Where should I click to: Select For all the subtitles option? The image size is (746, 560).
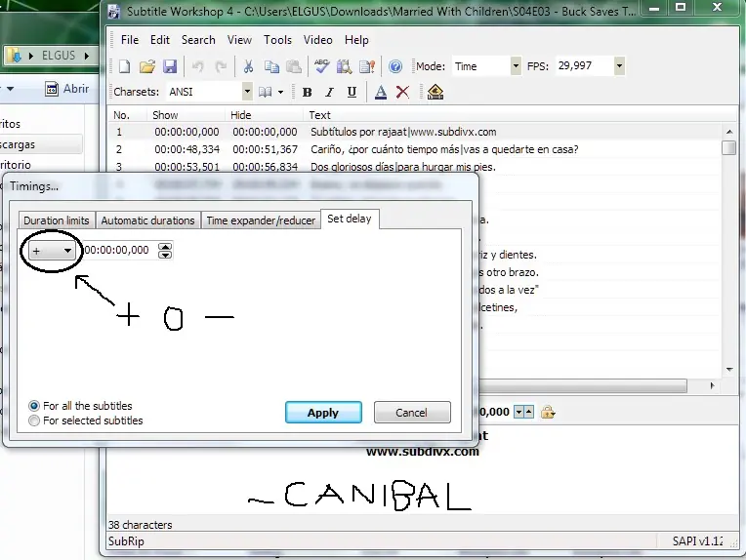pos(34,406)
